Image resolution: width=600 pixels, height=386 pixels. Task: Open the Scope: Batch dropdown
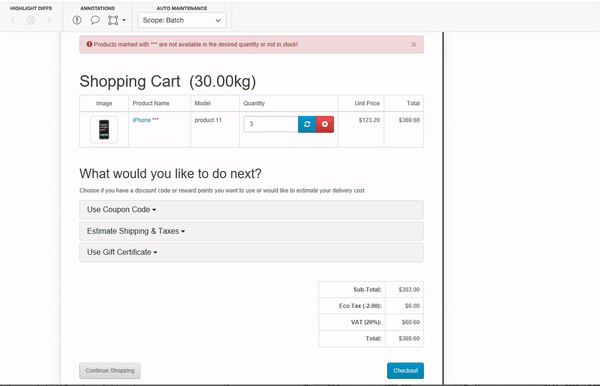(x=182, y=20)
